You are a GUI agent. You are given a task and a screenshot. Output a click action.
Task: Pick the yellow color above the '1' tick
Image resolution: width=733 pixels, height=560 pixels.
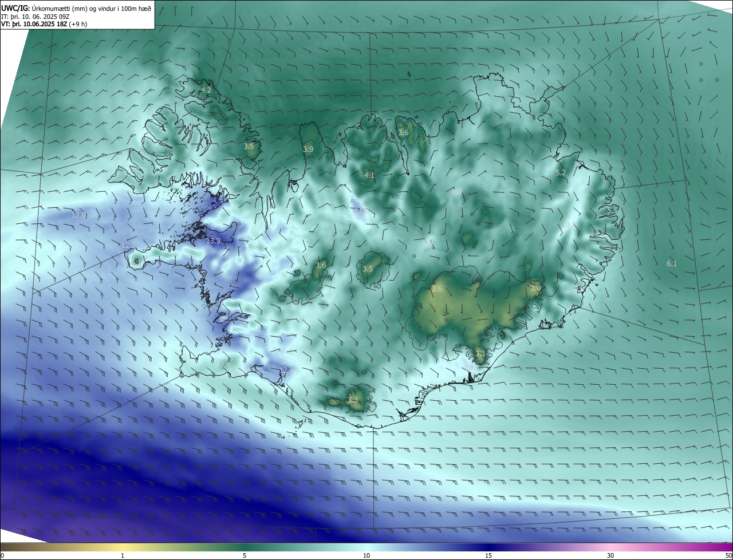(x=123, y=547)
